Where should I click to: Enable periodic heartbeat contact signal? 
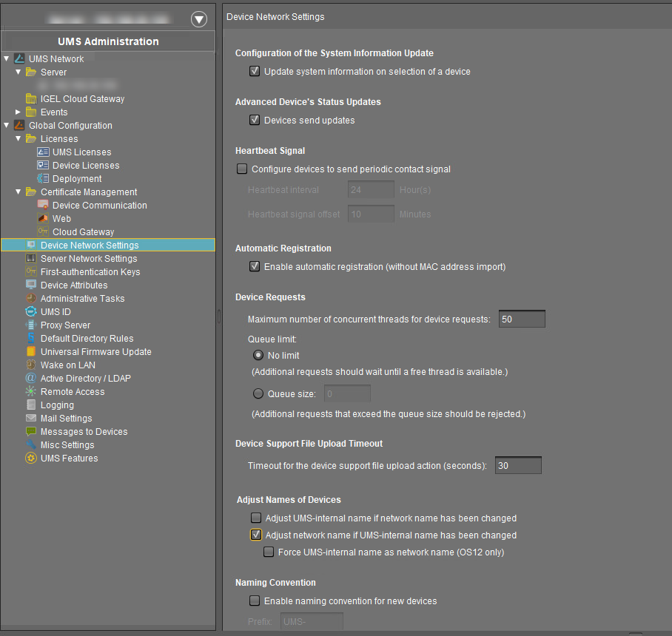[x=241, y=169]
